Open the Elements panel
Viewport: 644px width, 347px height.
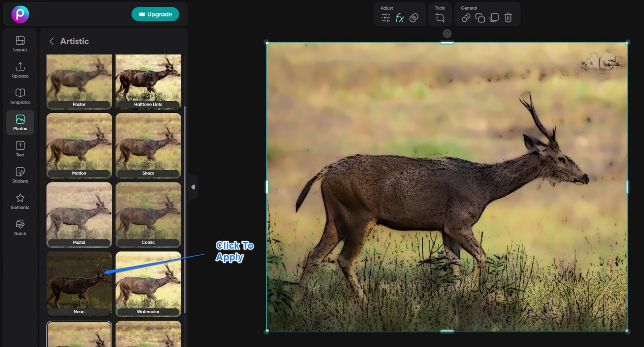(20, 201)
